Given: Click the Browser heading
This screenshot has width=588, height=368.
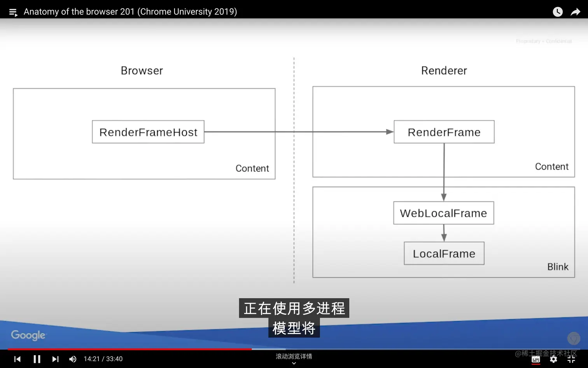Looking at the screenshot, I should coord(142,71).
